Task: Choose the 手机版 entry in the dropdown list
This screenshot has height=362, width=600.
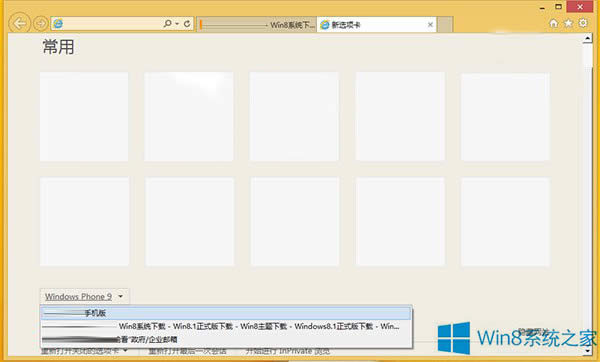Action: [226, 313]
